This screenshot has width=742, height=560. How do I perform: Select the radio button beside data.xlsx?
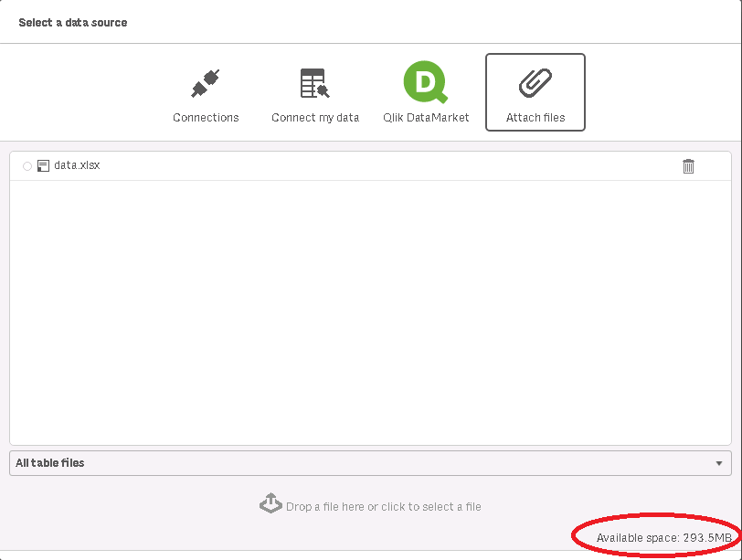point(26,165)
